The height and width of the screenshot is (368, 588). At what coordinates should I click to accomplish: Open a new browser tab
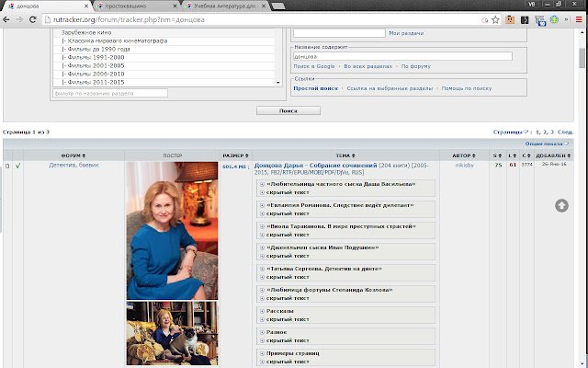tap(277, 6)
